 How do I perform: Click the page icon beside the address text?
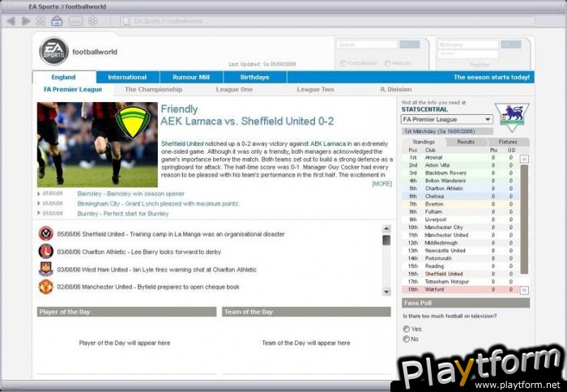click(126, 21)
